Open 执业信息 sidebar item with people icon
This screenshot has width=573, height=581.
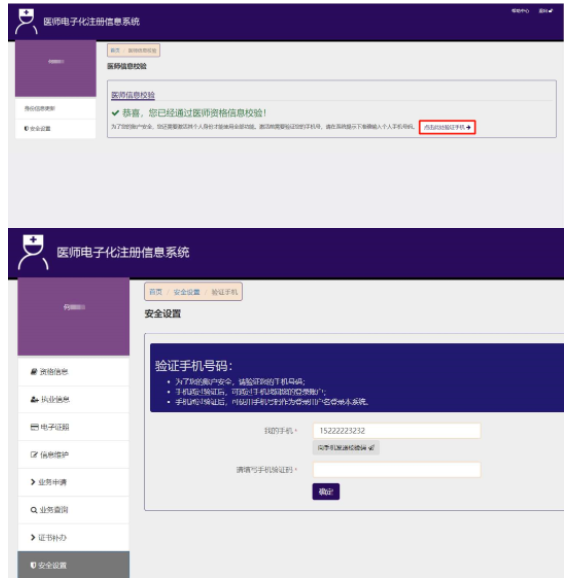73,399
